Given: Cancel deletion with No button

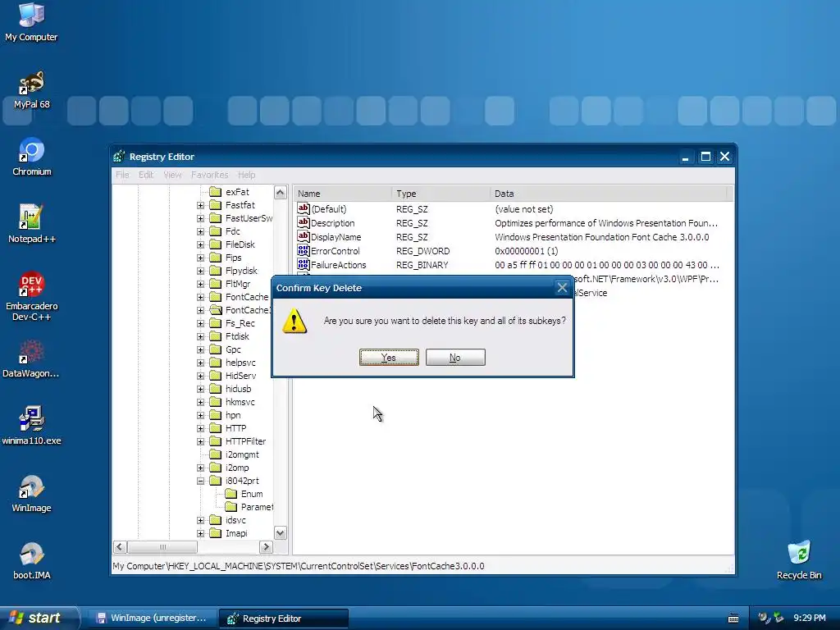Looking at the screenshot, I should (x=455, y=358).
